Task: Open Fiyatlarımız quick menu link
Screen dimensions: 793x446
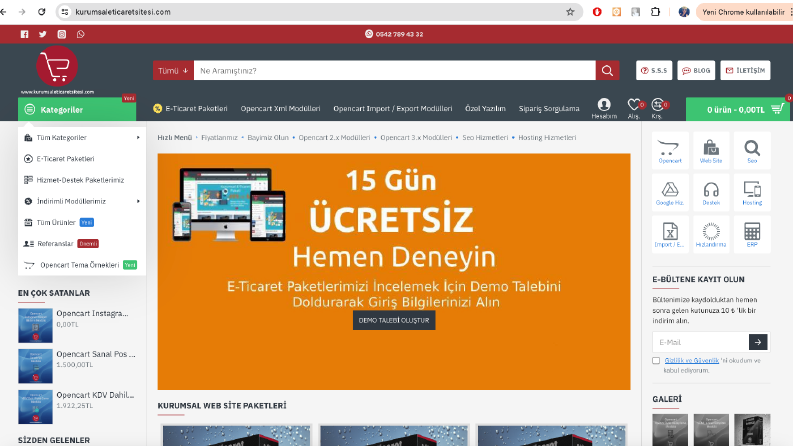Action: pyautogui.click(x=219, y=138)
